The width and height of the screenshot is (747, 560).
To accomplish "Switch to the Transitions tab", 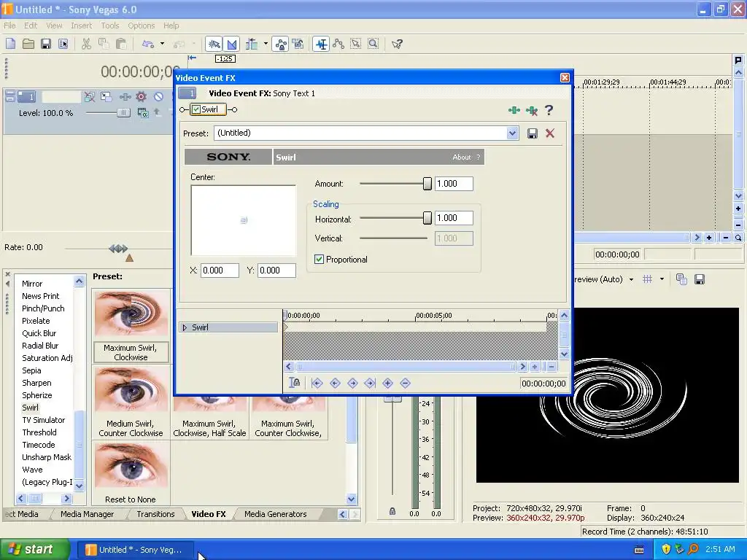I will (x=155, y=514).
